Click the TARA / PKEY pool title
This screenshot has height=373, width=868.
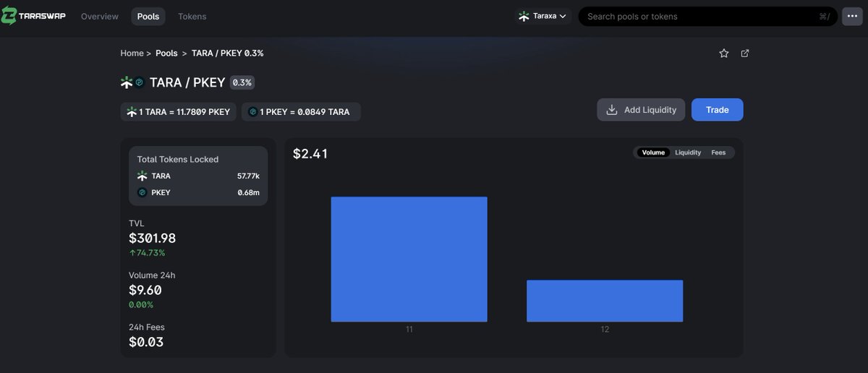(187, 82)
